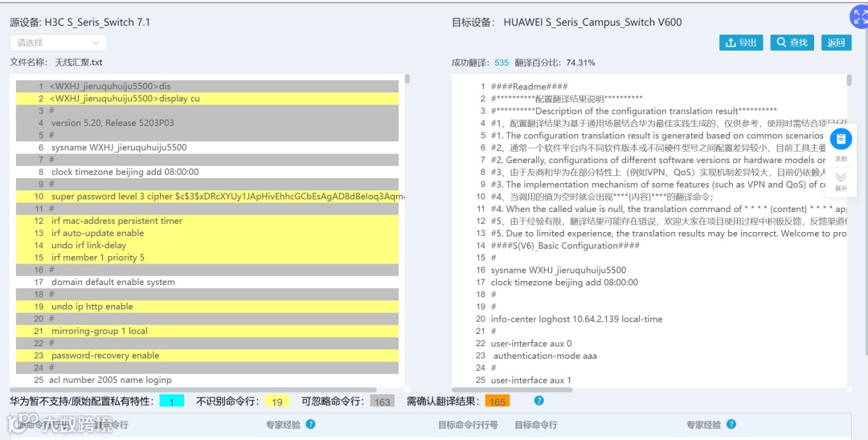Expand the 展开 side panel chevron
The width and height of the screenshot is (868, 440).
tap(841, 177)
